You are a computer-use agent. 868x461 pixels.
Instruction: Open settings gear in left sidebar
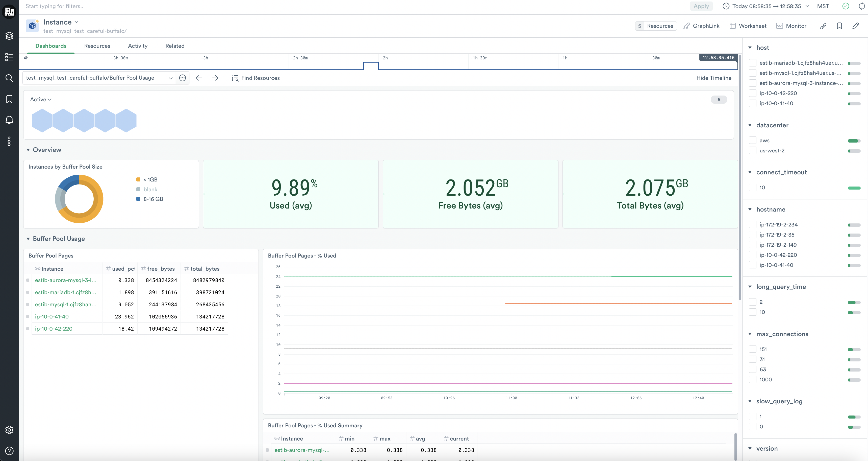9,430
